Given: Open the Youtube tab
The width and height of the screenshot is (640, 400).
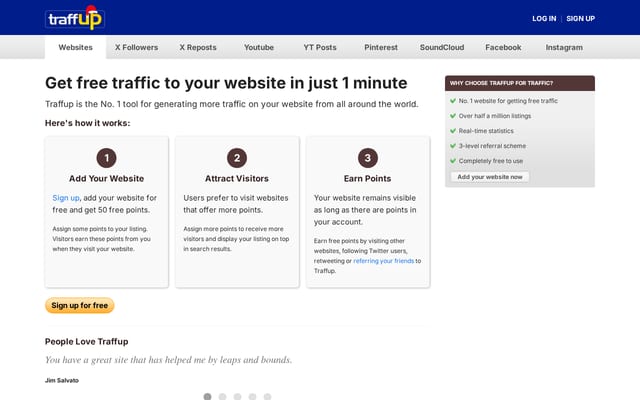Looking at the screenshot, I should click(x=259, y=47).
